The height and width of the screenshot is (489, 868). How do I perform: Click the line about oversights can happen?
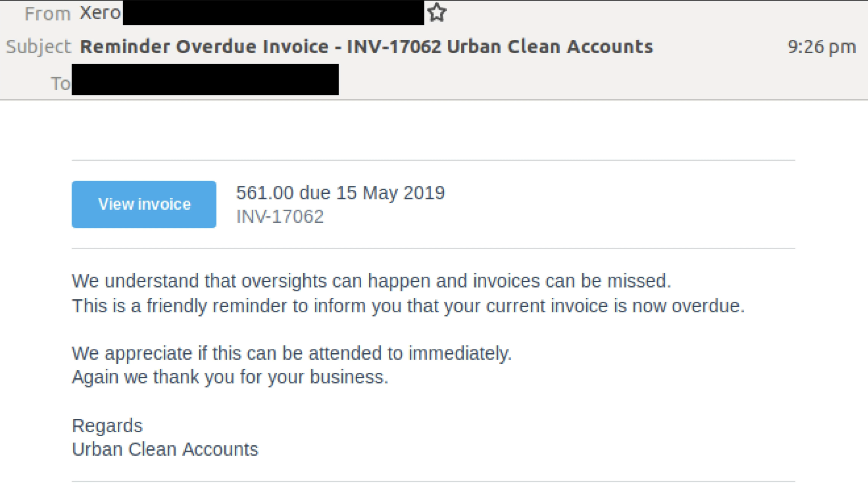click(x=371, y=281)
